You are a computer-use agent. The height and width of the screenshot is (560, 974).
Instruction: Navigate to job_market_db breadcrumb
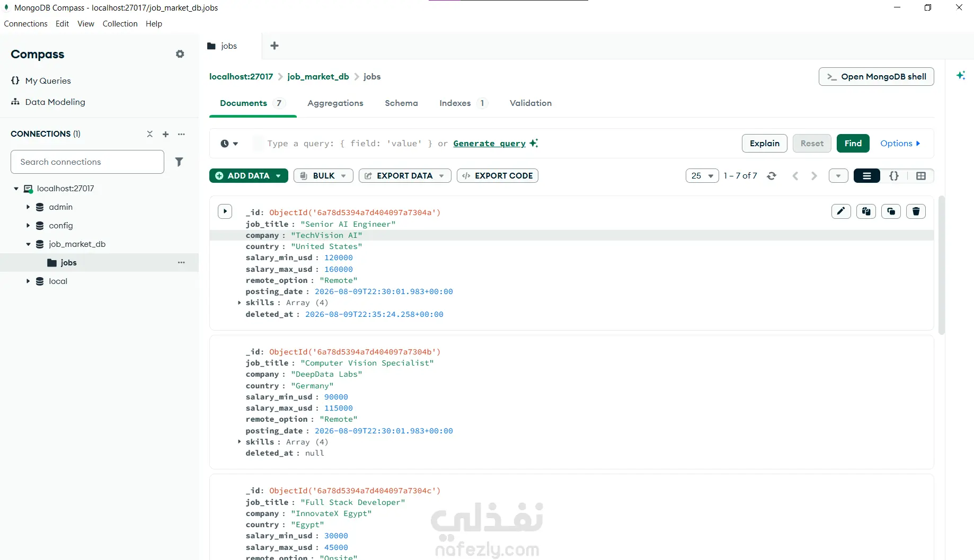pos(318,77)
